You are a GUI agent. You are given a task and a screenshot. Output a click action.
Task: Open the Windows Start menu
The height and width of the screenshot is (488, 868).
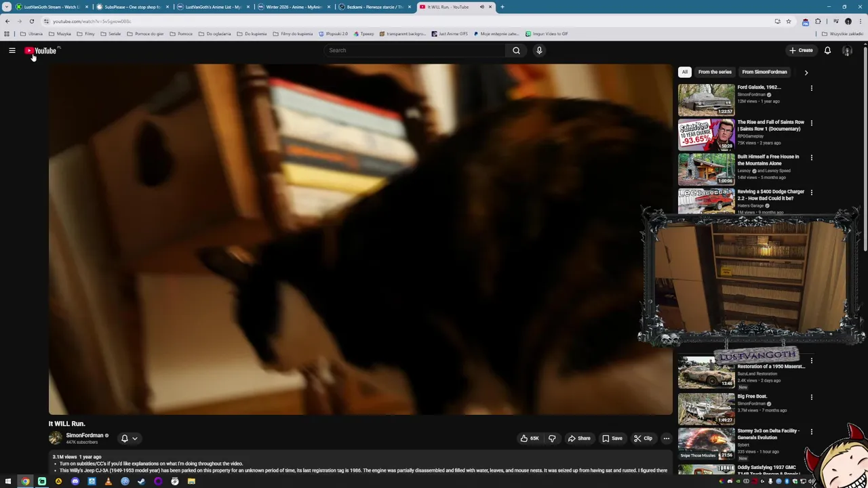tap(8, 481)
